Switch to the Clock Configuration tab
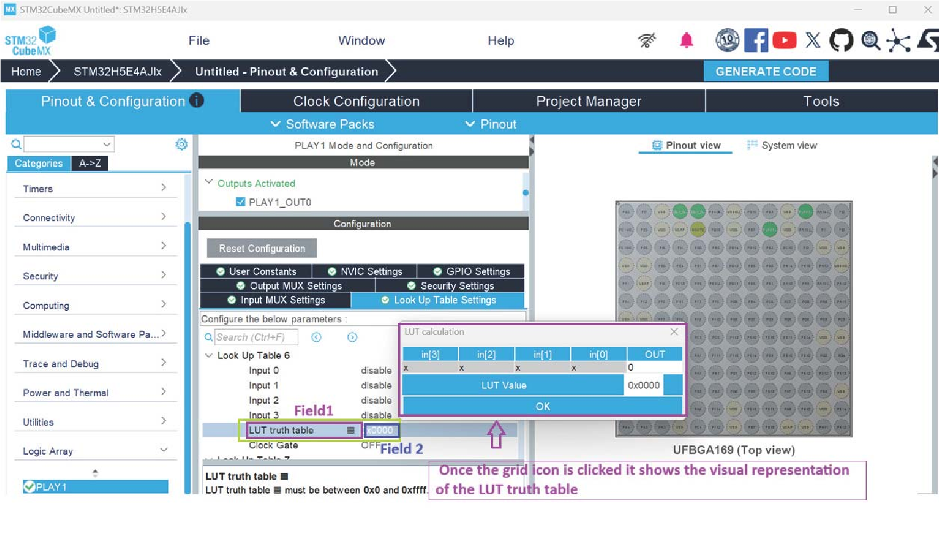This screenshot has width=939, height=560. tap(356, 101)
